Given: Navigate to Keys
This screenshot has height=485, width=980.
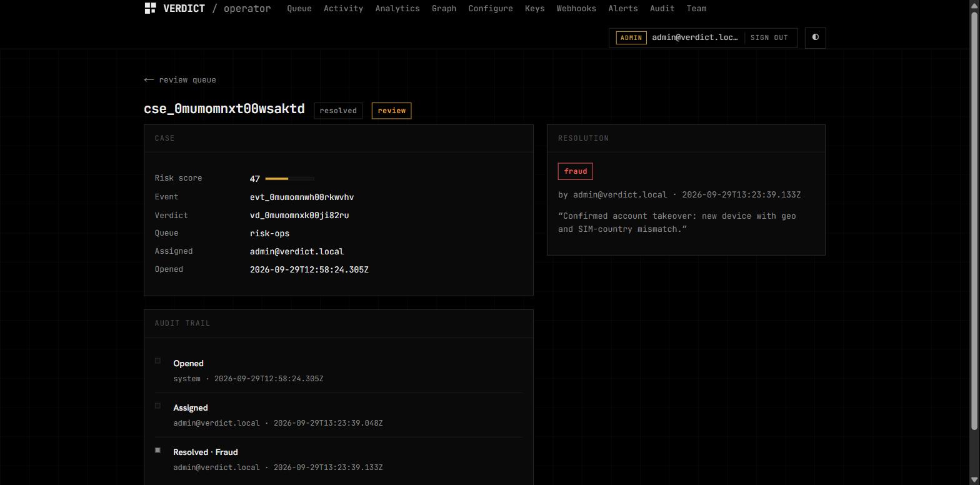Looking at the screenshot, I should tap(534, 9).
